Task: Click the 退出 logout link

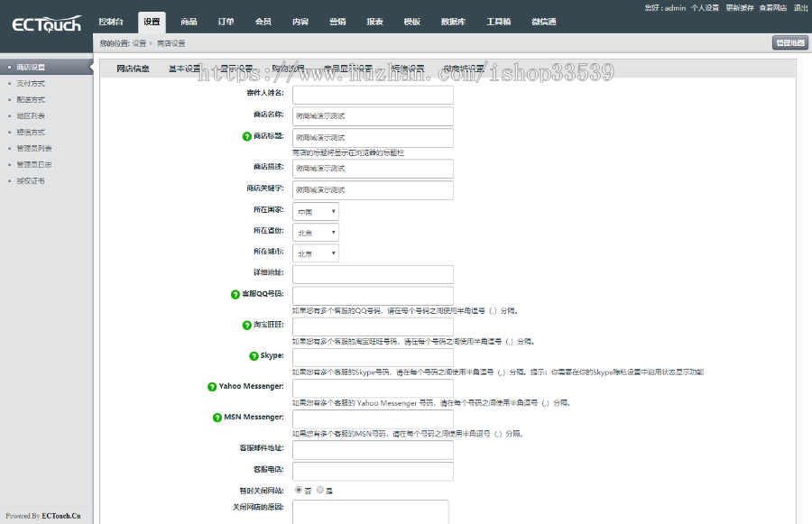Action: [800, 8]
